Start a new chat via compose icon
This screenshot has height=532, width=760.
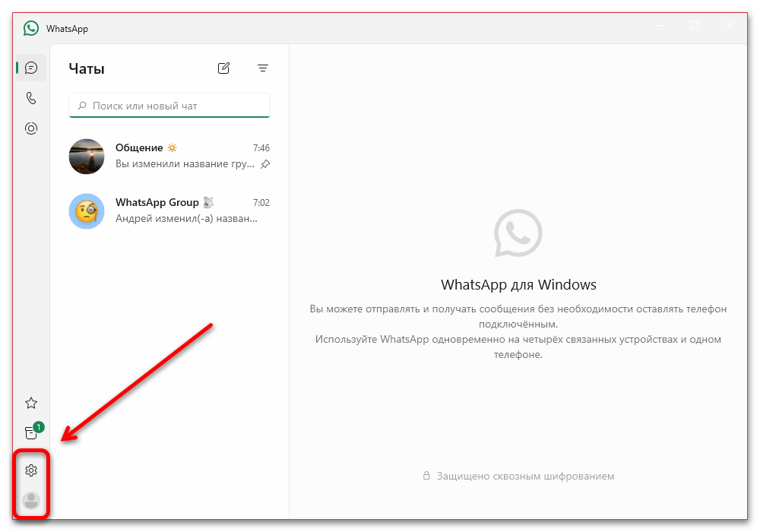[x=223, y=68]
